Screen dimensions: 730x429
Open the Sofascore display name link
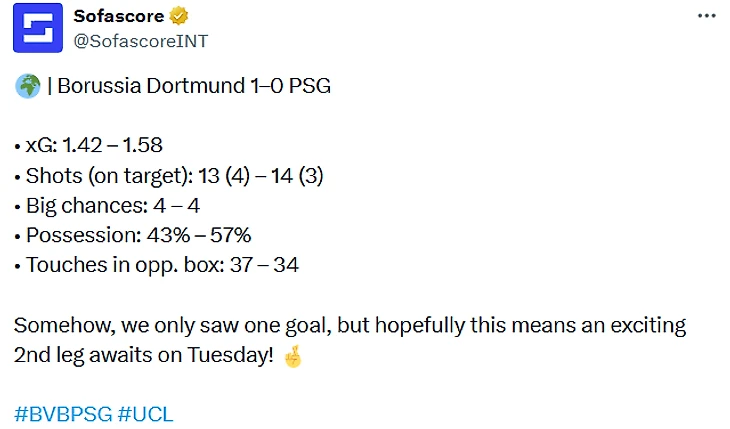(121, 16)
